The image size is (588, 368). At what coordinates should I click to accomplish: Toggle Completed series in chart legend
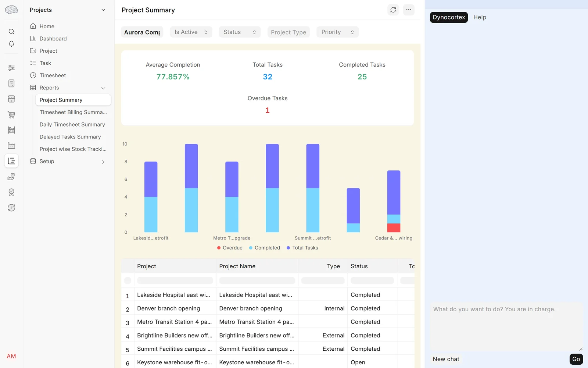point(265,248)
